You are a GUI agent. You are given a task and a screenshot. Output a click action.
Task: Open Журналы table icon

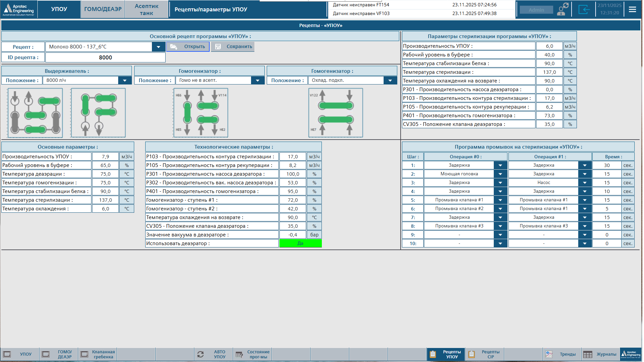pos(588,354)
